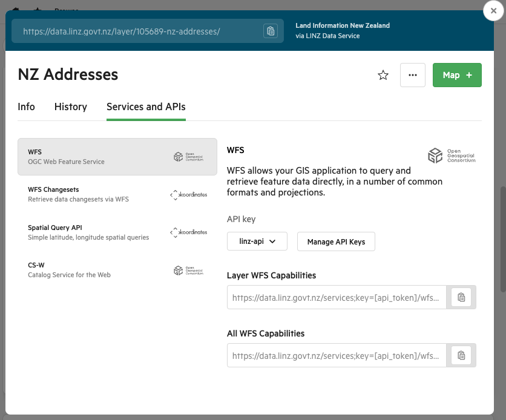Viewport: 506px width, 420px height.
Task: Close the dialog with the X button
Action: [x=493, y=11]
